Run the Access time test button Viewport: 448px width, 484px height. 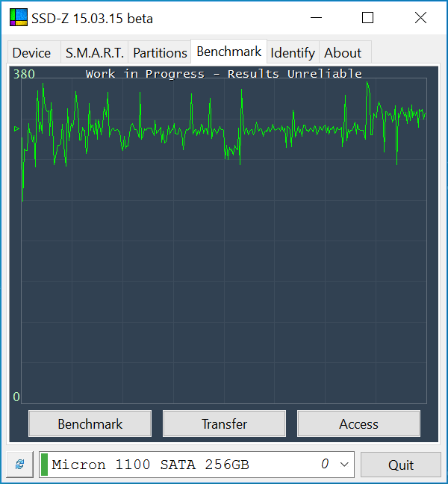358,423
